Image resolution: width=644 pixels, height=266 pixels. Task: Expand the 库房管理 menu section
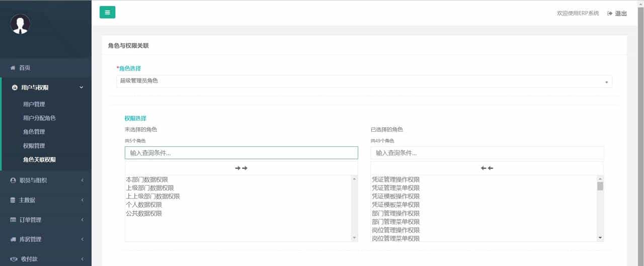(x=46, y=239)
